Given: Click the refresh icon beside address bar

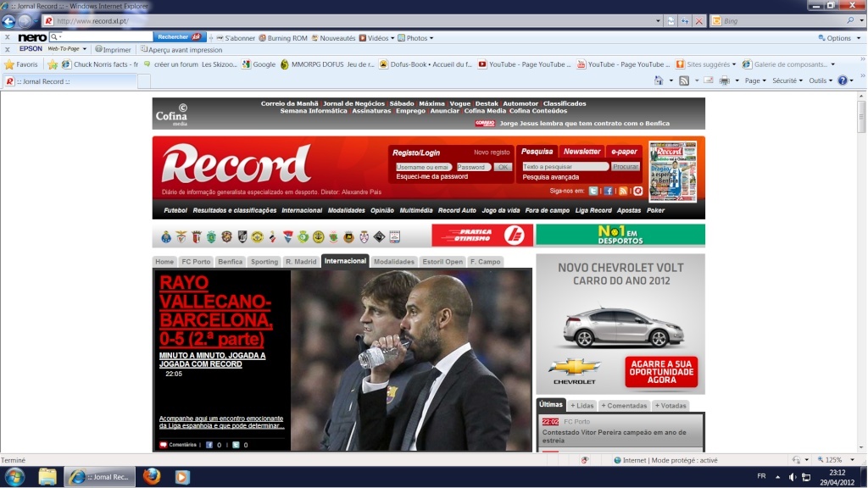Looking at the screenshot, I should click(x=685, y=21).
